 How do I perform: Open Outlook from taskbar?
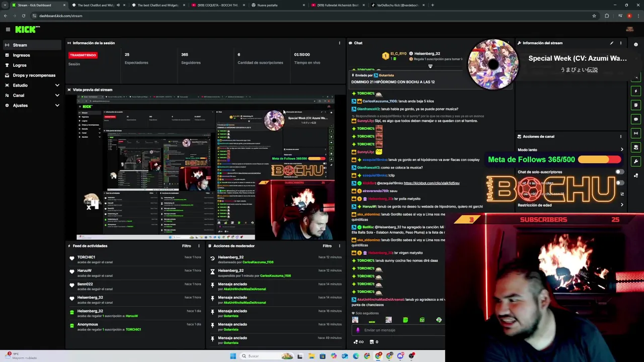(345, 356)
